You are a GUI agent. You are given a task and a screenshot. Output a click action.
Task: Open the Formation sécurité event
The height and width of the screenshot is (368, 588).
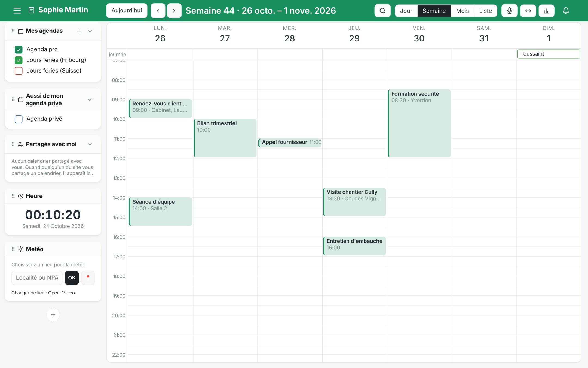tap(419, 123)
